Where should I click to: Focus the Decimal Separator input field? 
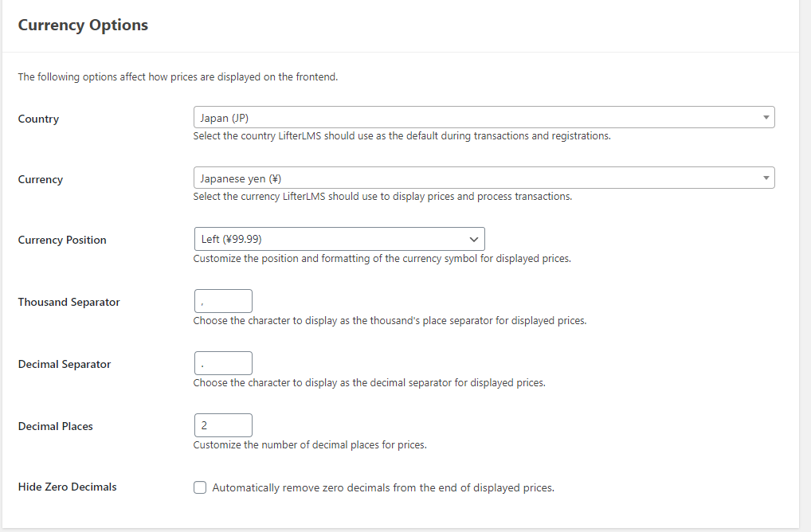223,363
